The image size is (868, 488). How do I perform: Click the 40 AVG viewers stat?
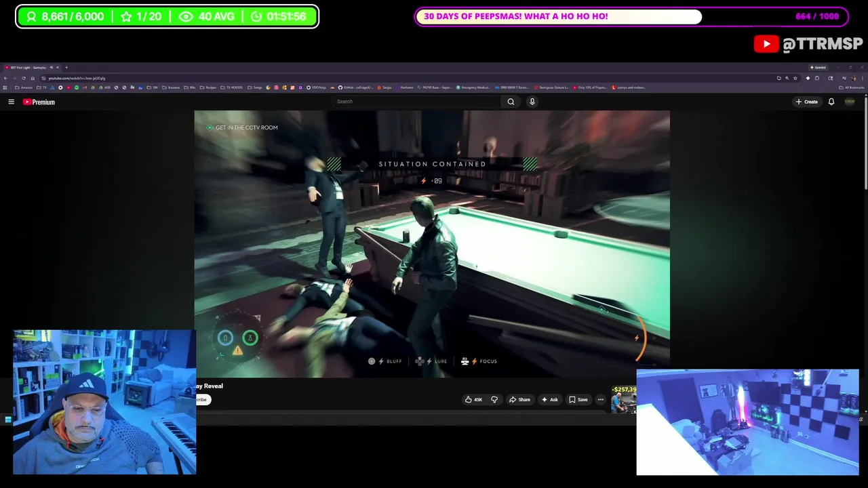[207, 16]
